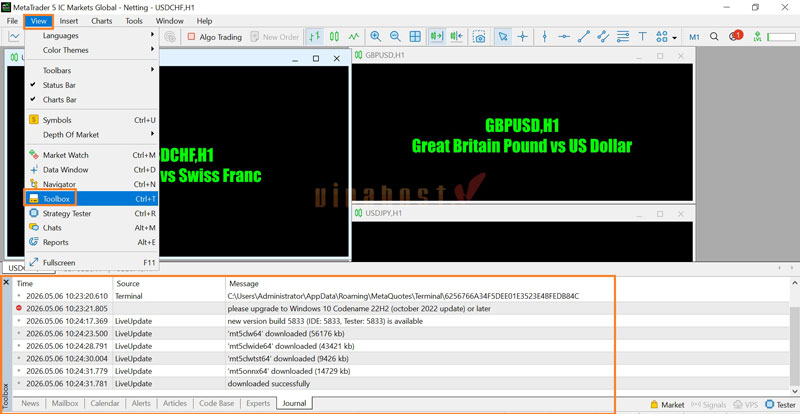
Task: Show the Market Watch panel
Action: point(92,155)
